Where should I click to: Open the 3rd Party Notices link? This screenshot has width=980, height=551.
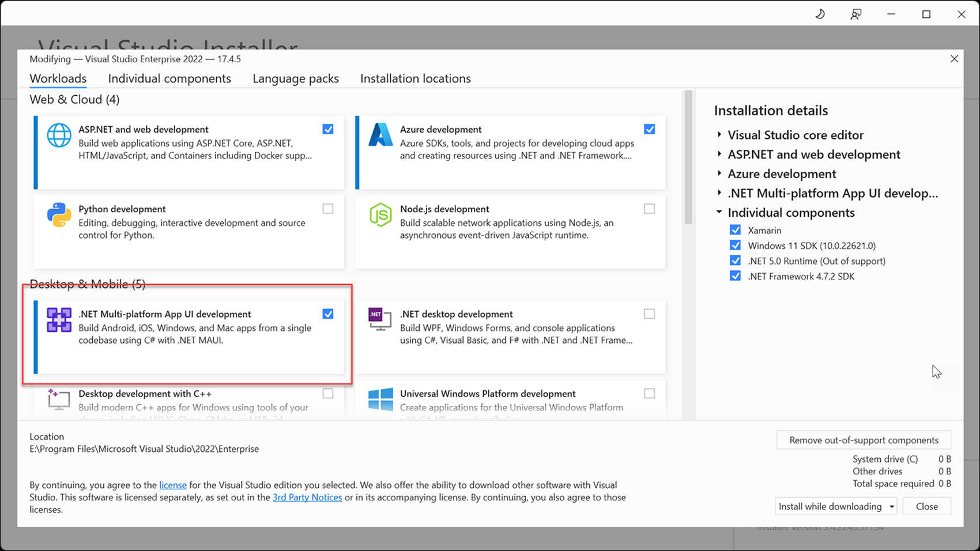coord(307,497)
